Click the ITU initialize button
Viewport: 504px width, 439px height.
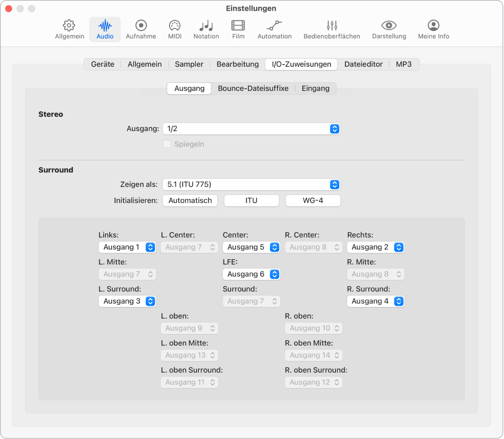coord(252,201)
